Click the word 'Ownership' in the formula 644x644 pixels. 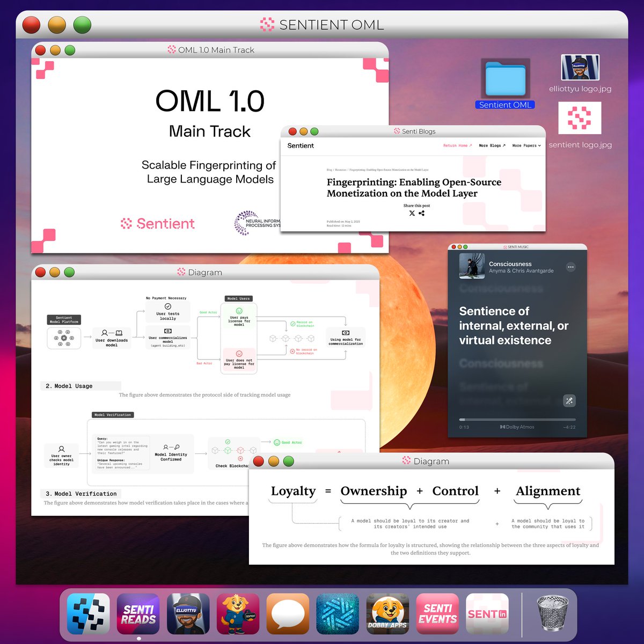[x=374, y=491]
